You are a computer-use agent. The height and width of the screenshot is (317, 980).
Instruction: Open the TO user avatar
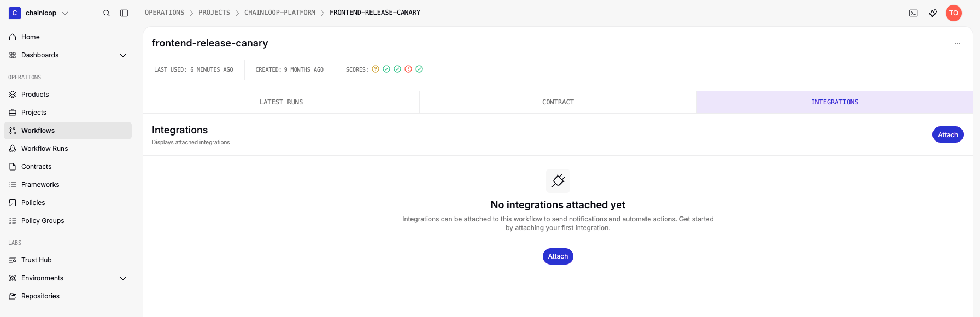tap(954, 13)
